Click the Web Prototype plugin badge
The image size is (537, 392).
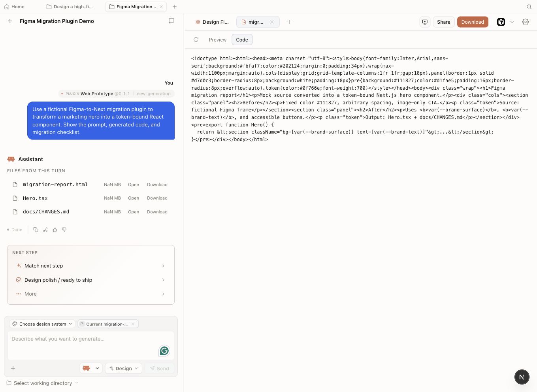(117, 94)
